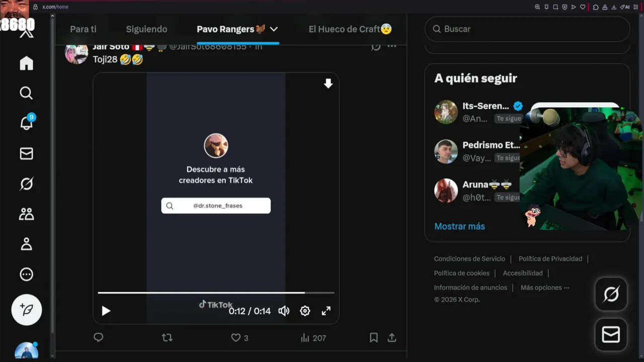
Task: Expand the Pavo Rangers tab chevron
Action: tap(274, 29)
